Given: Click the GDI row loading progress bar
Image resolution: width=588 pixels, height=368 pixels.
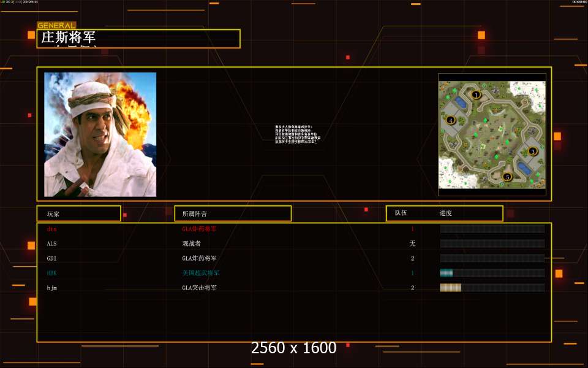Looking at the screenshot, I should pyautogui.click(x=492, y=258).
